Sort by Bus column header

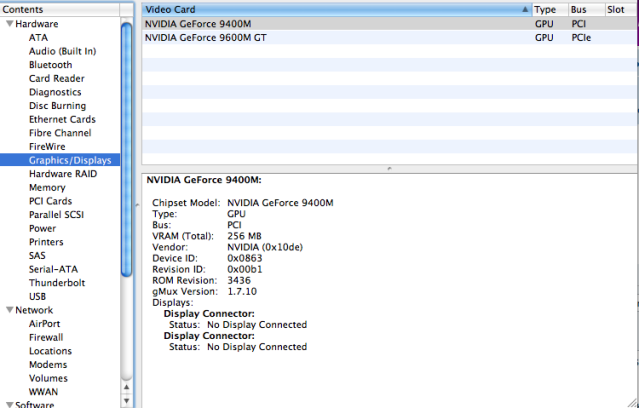point(586,9)
